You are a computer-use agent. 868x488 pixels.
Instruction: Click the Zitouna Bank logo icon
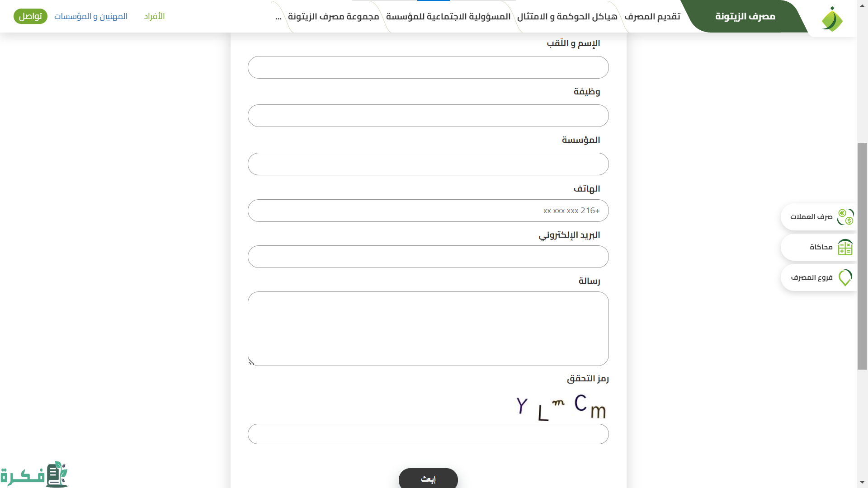[x=832, y=19]
